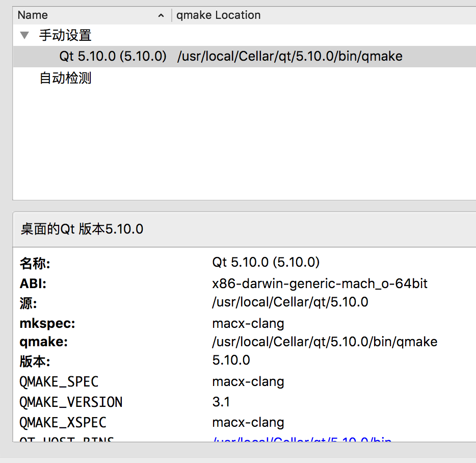Click the qmake path in details panel
Image resolution: width=476 pixels, height=463 pixels.
coord(324,342)
